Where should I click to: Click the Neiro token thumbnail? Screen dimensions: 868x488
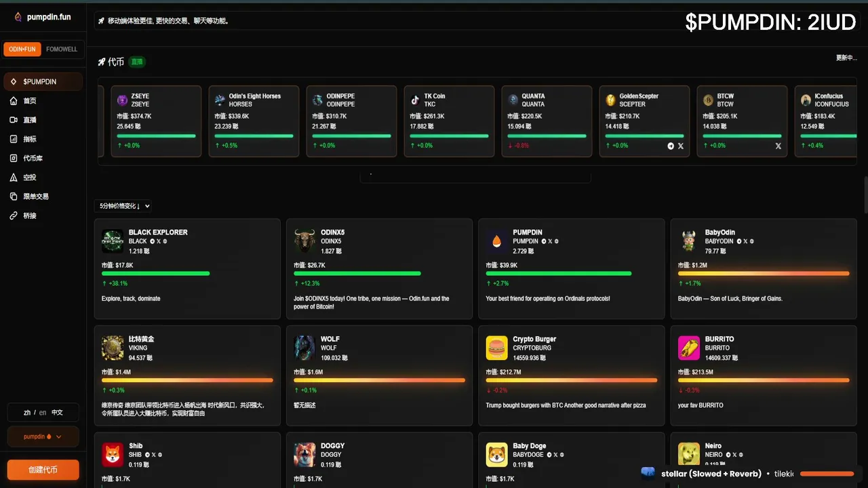[689, 455]
